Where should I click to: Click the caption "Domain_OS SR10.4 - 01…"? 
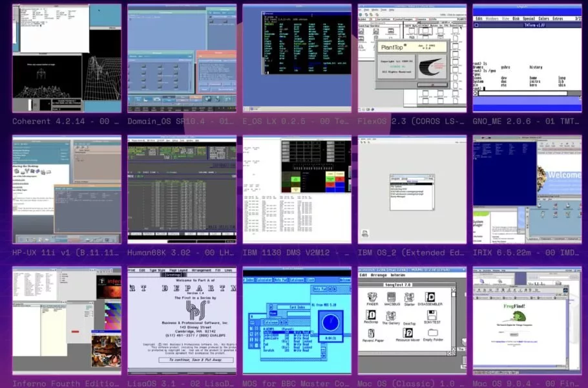[x=181, y=121]
